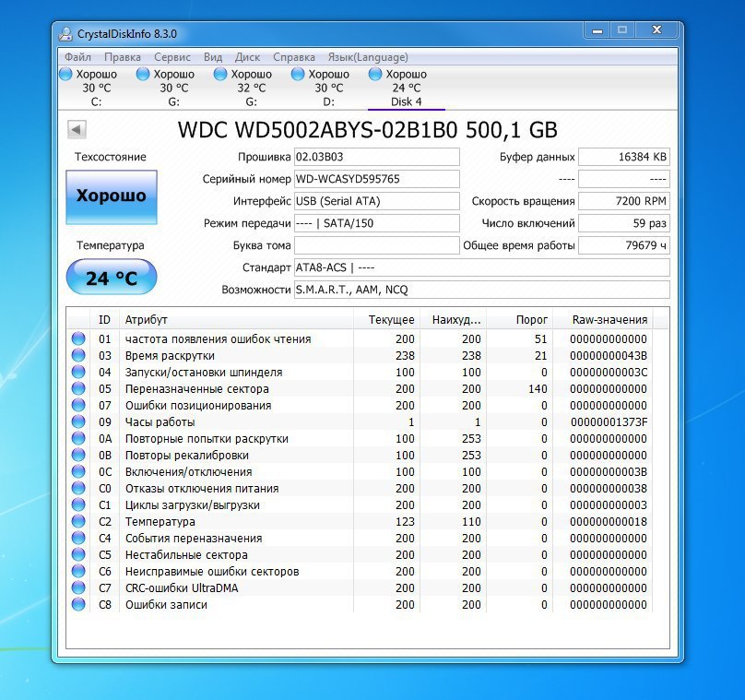
Task: Select the row 'частота появления ошибок чтения'
Action: coord(360,338)
